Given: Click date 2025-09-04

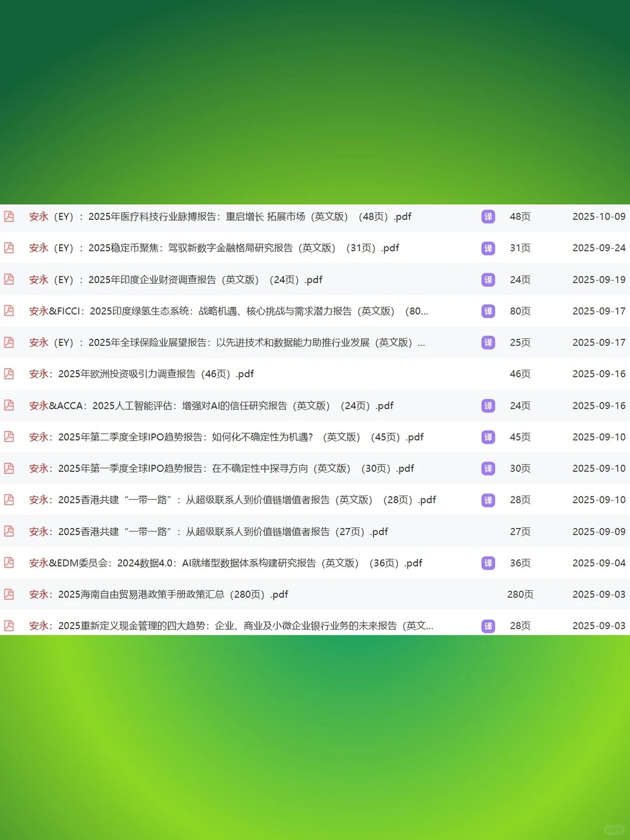Looking at the screenshot, I should pyautogui.click(x=598, y=563).
